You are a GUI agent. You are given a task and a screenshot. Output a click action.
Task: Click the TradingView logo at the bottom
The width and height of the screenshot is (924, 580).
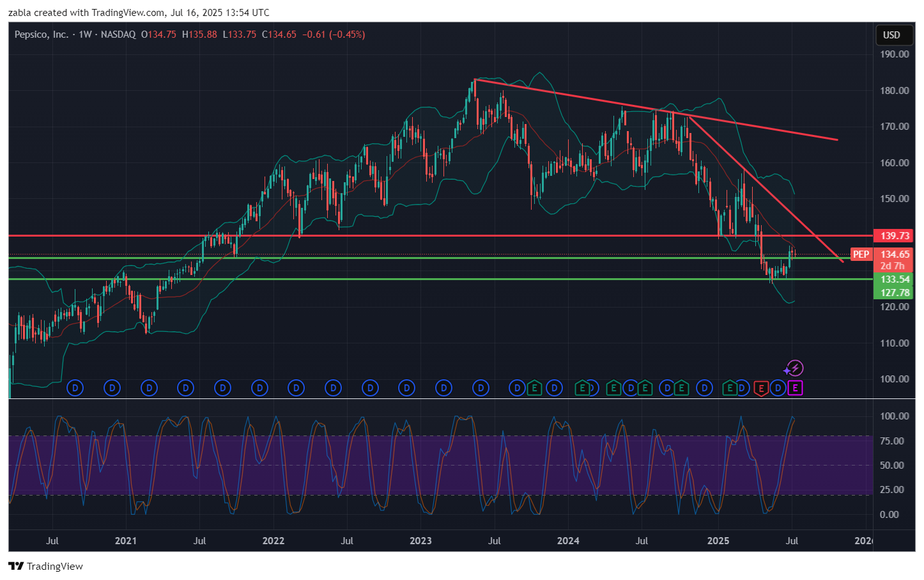[45, 567]
